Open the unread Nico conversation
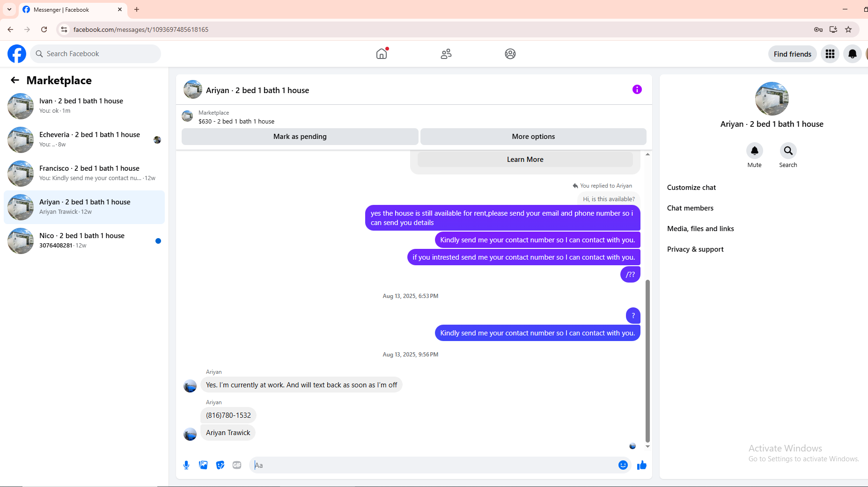The height and width of the screenshot is (487, 868). click(84, 241)
